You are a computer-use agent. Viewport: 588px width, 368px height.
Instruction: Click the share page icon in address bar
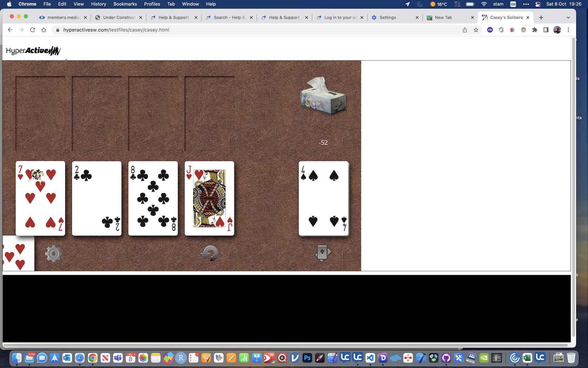pyautogui.click(x=465, y=30)
